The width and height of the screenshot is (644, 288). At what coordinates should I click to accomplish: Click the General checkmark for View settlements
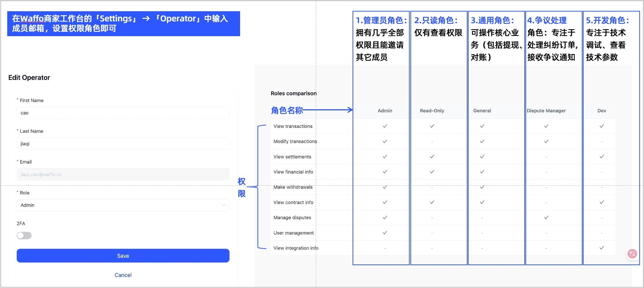[x=482, y=157]
